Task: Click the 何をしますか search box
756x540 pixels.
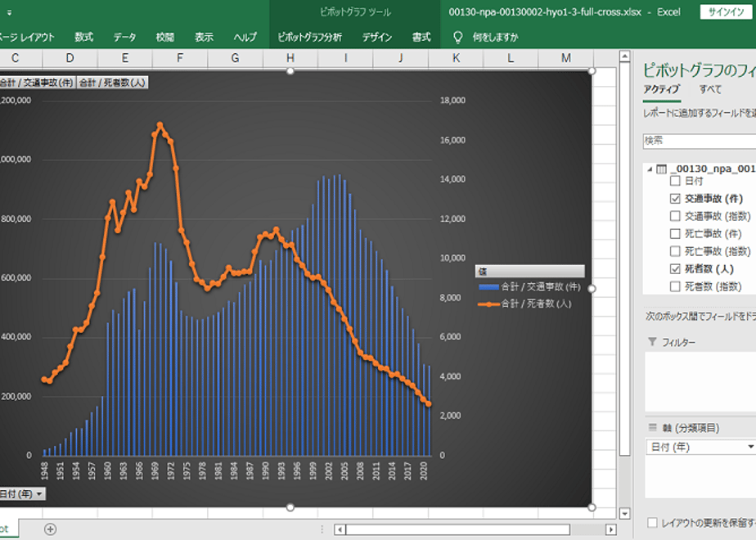Action: (496, 37)
